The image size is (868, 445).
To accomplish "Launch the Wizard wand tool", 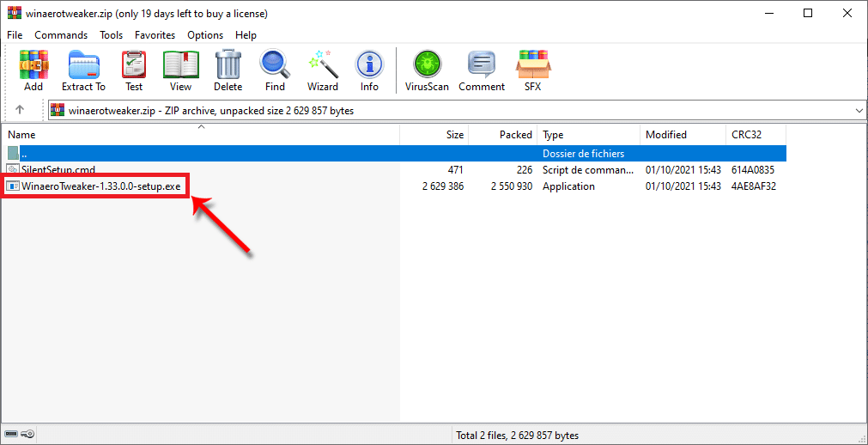I will 323,71.
